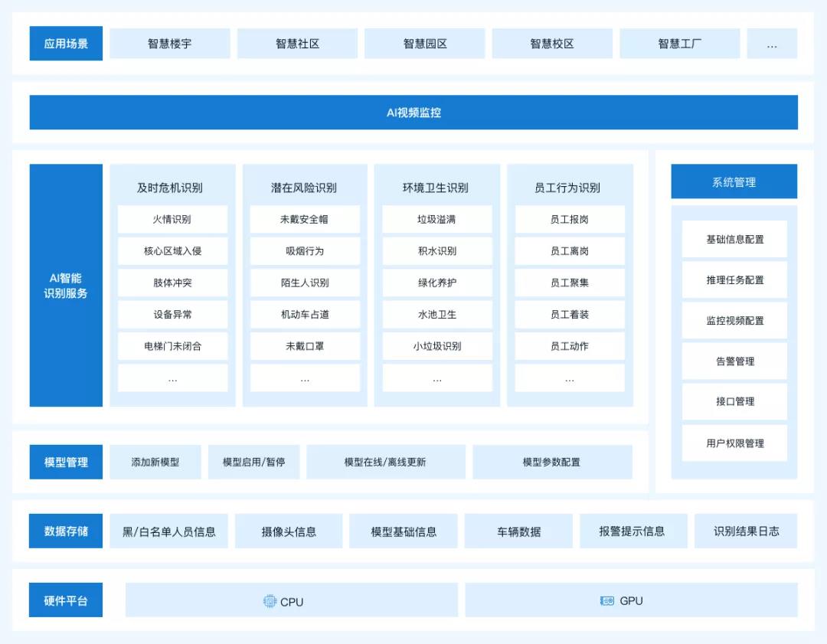The width and height of the screenshot is (827, 644).
Task: Click the 车辆数据 box
Action: (518, 531)
